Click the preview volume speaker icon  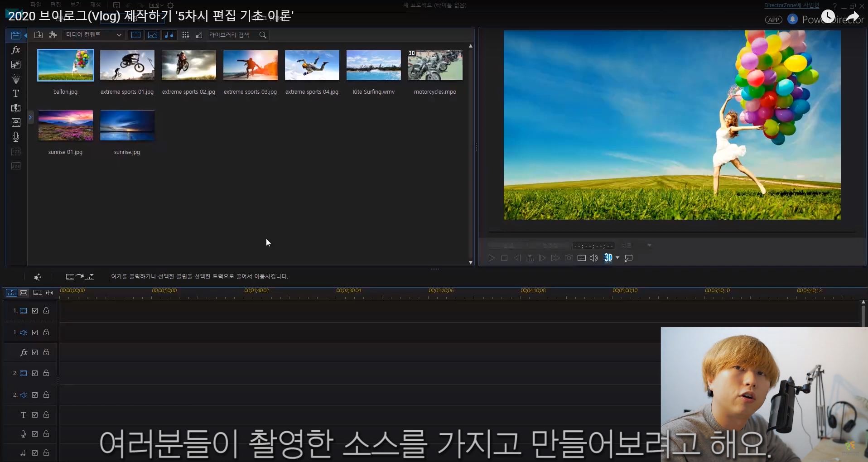pyautogui.click(x=594, y=258)
